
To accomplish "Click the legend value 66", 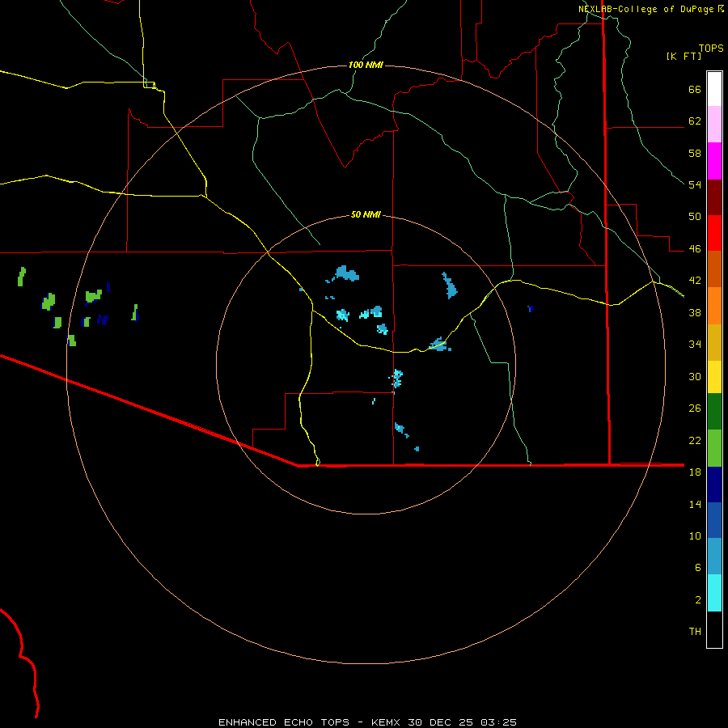I will [695, 89].
